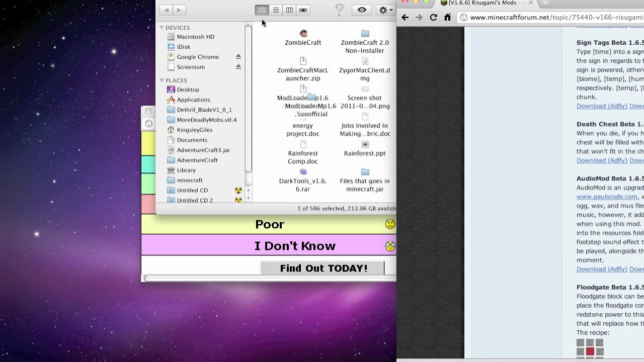Choose the Poor rating row

269,224
